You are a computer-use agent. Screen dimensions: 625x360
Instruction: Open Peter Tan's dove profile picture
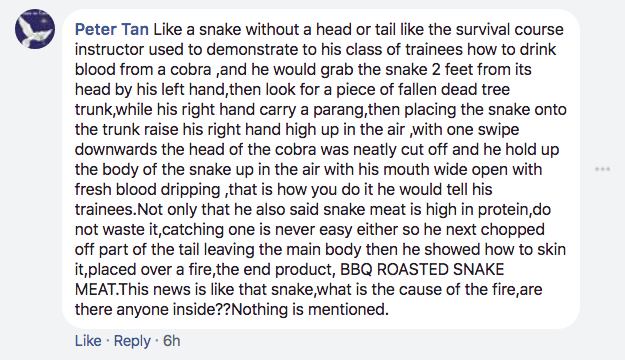(35, 29)
